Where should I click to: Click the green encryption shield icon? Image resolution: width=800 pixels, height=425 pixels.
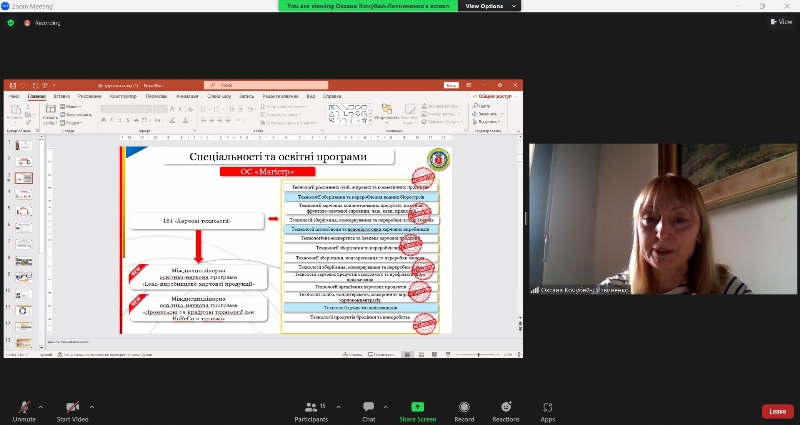point(10,23)
